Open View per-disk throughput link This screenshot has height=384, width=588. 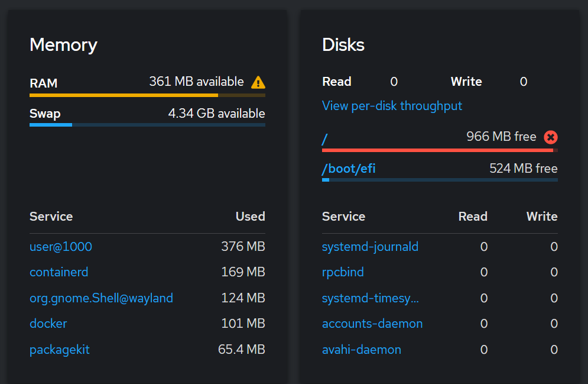click(x=392, y=106)
